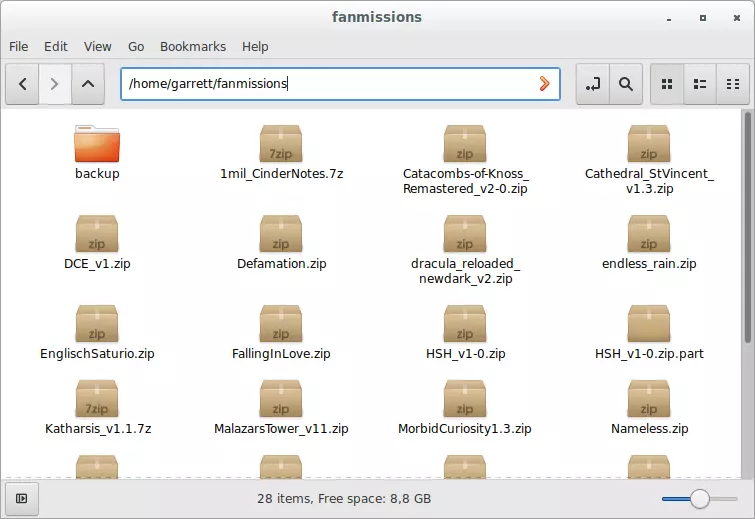Select the Katharsis_v1.1.7z archive icon

97,399
